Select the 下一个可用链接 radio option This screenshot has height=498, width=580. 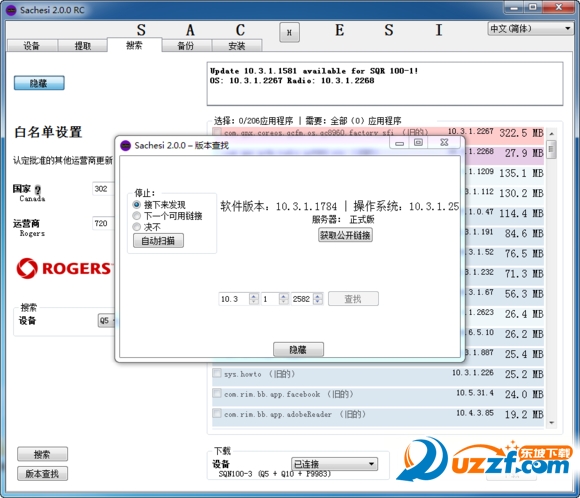(x=168, y=216)
